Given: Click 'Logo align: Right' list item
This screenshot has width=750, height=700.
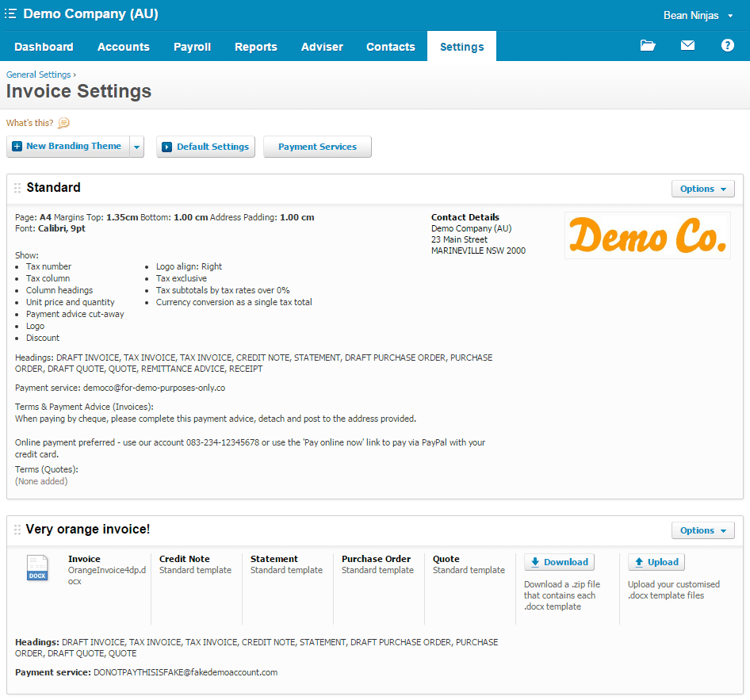Looking at the screenshot, I should [189, 266].
